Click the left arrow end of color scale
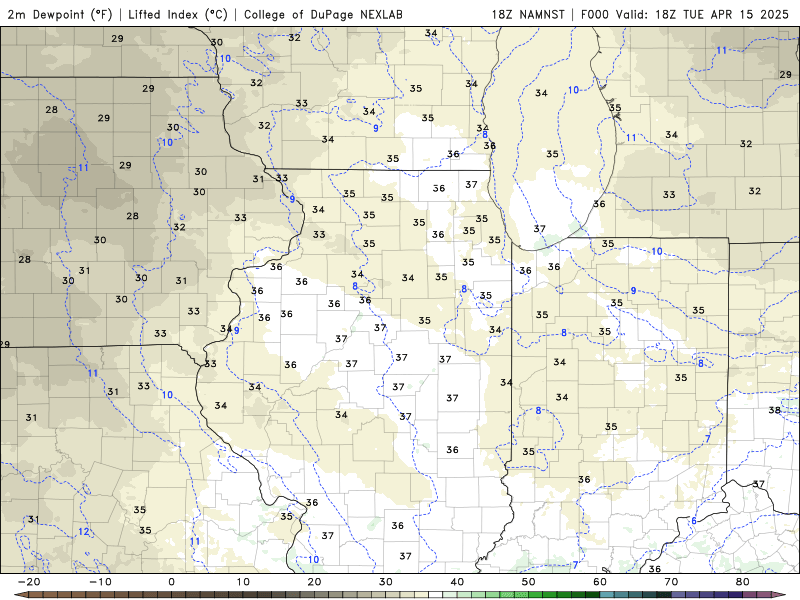The width and height of the screenshot is (800, 600). 20,595
